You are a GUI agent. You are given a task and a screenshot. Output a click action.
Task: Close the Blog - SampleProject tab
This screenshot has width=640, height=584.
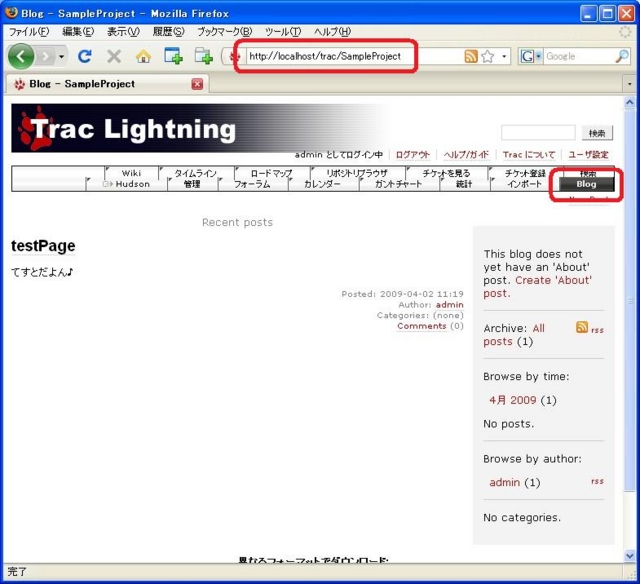[x=197, y=84]
